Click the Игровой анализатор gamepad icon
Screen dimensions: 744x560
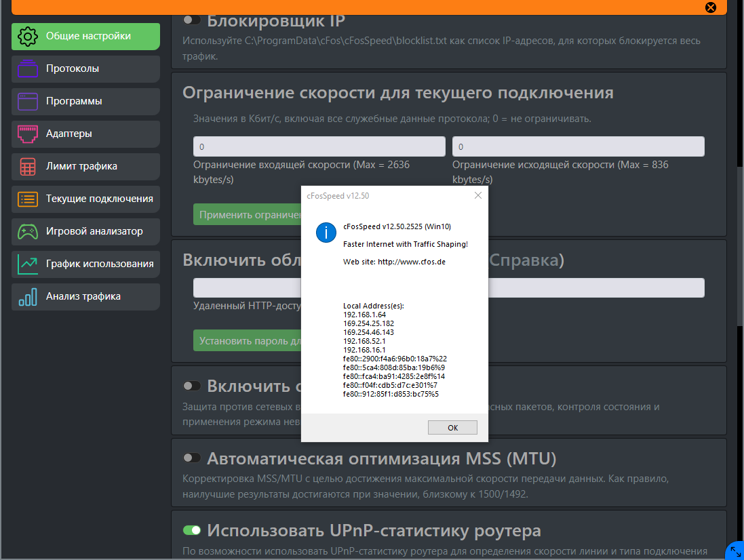(x=28, y=231)
